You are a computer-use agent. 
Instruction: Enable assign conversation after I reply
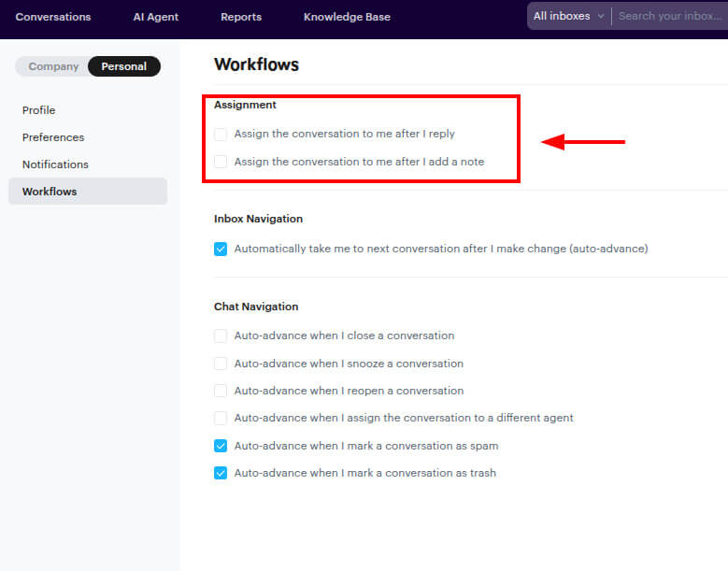click(221, 135)
